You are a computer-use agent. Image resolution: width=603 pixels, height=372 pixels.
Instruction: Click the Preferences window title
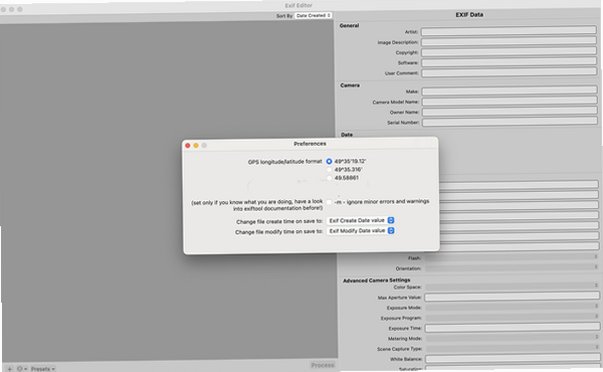tap(310, 143)
